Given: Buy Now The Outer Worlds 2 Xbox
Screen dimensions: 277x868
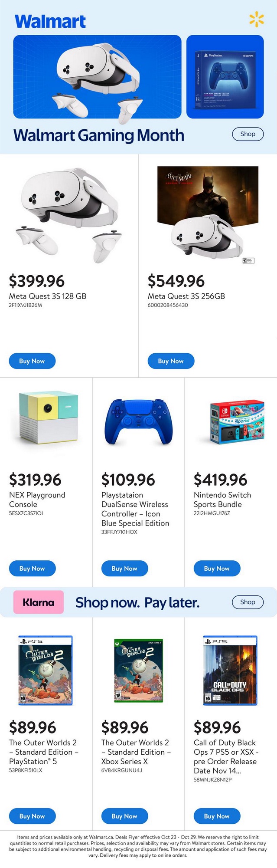Looking at the screenshot, I should (x=124, y=816).
